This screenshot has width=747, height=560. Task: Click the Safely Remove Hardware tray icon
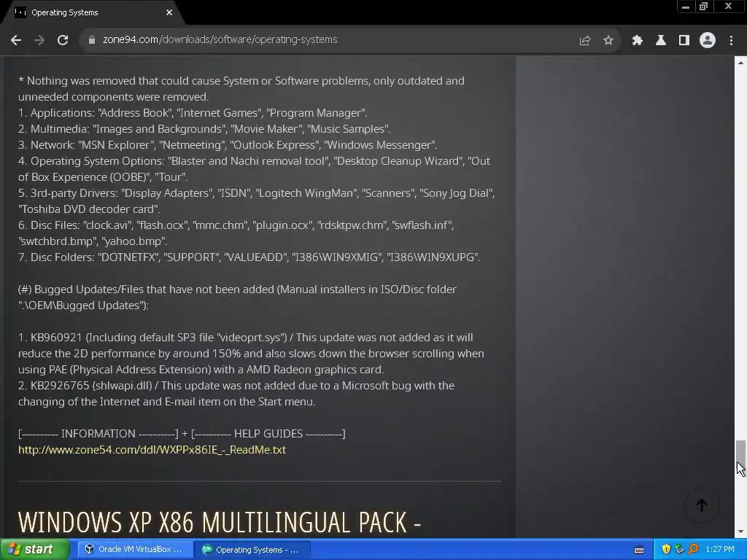click(679, 550)
